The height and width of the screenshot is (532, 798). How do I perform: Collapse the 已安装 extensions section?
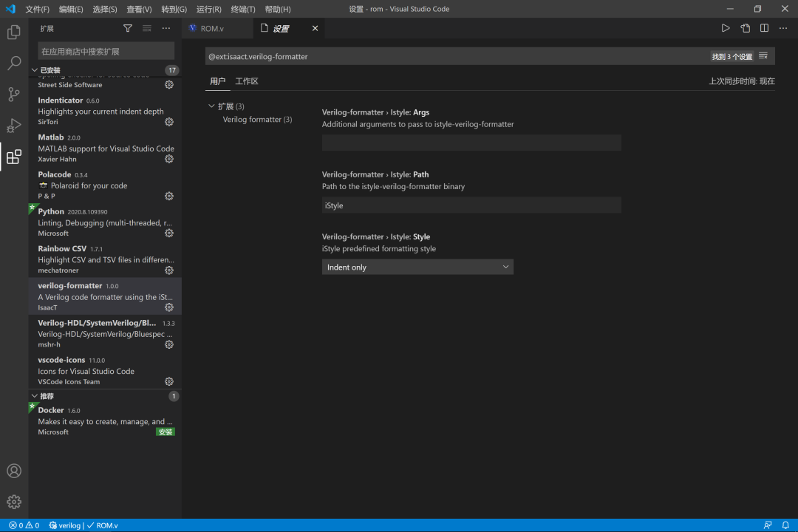click(x=35, y=69)
